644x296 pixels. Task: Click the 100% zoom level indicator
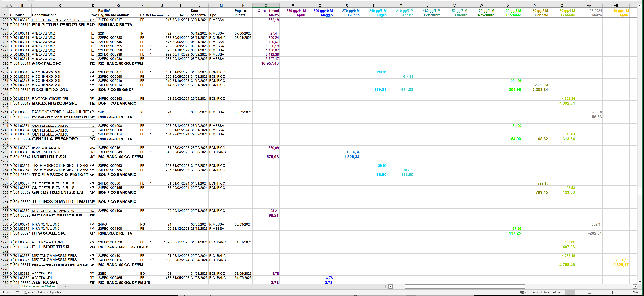pyautogui.click(x=634, y=292)
